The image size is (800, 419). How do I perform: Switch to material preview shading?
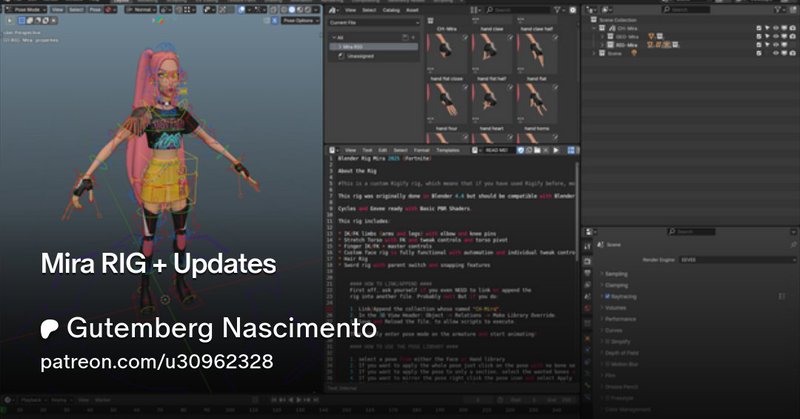click(x=300, y=10)
